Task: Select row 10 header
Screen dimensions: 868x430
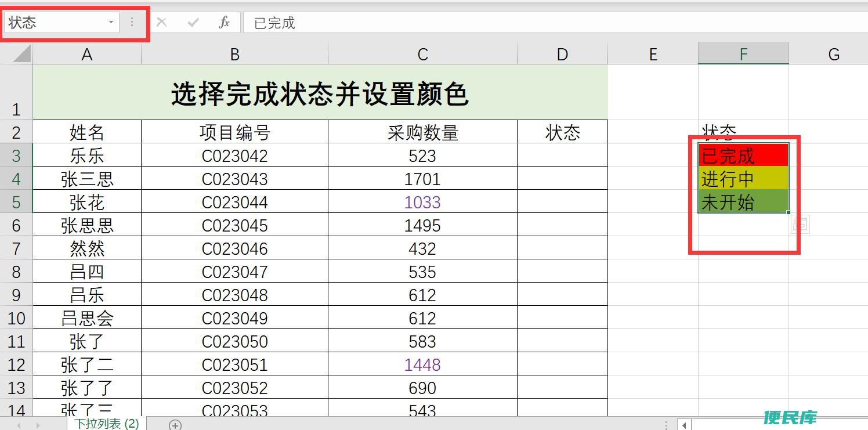Action: pos(16,317)
